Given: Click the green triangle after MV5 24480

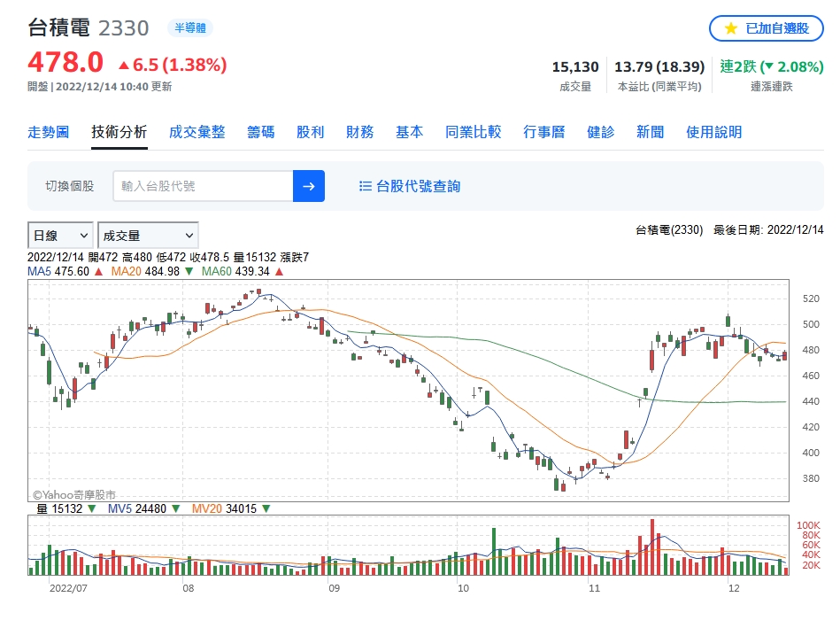Looking at the screenshot, I should point(176,508).
